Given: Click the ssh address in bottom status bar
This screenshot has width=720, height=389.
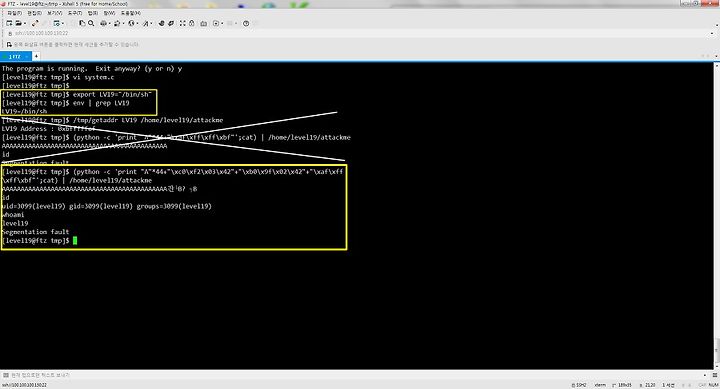Looking at the screenshot, I should [x=24, y=385].
